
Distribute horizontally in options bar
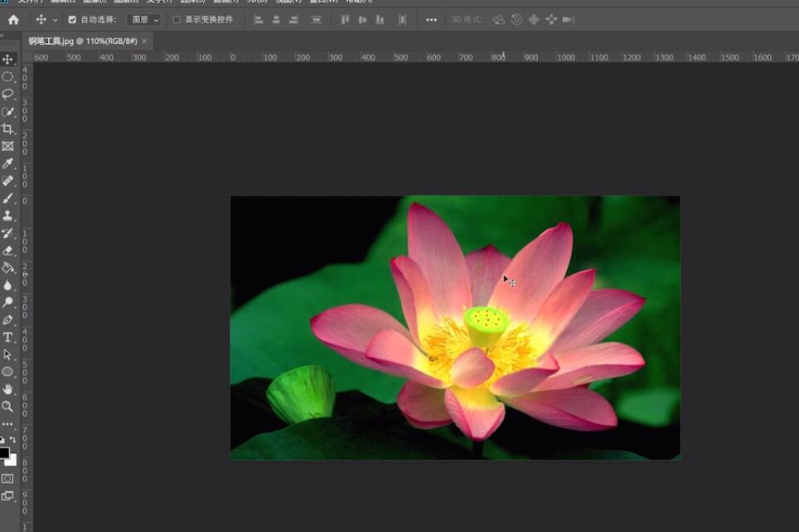click(403, 20)
